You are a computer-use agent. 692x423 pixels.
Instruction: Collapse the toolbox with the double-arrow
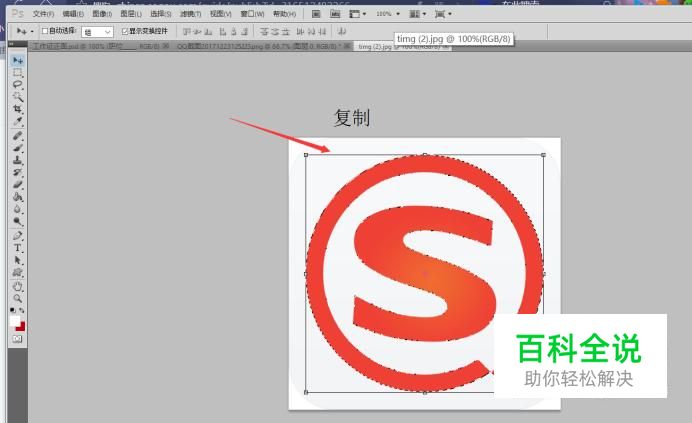(x=11, y=44)
